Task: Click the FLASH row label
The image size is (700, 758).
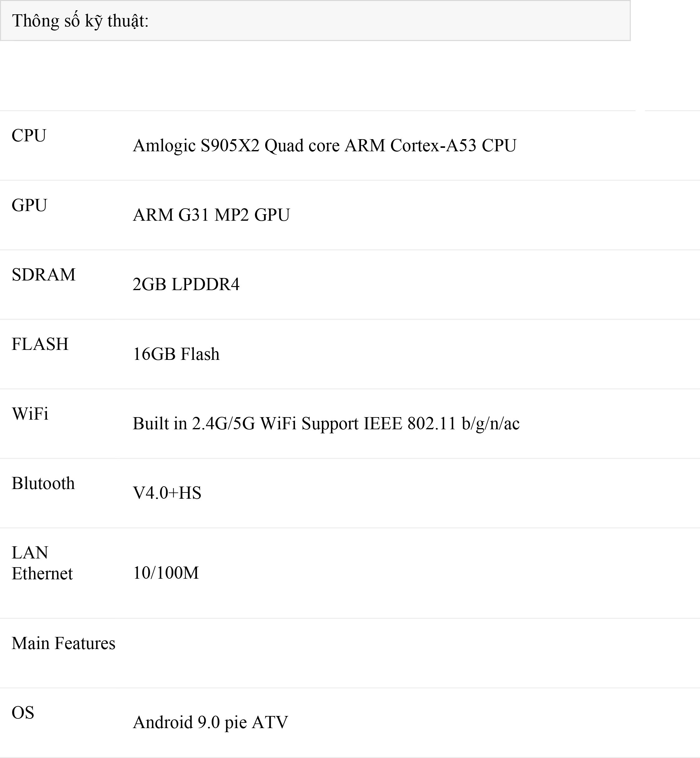Action: (40, 344)
